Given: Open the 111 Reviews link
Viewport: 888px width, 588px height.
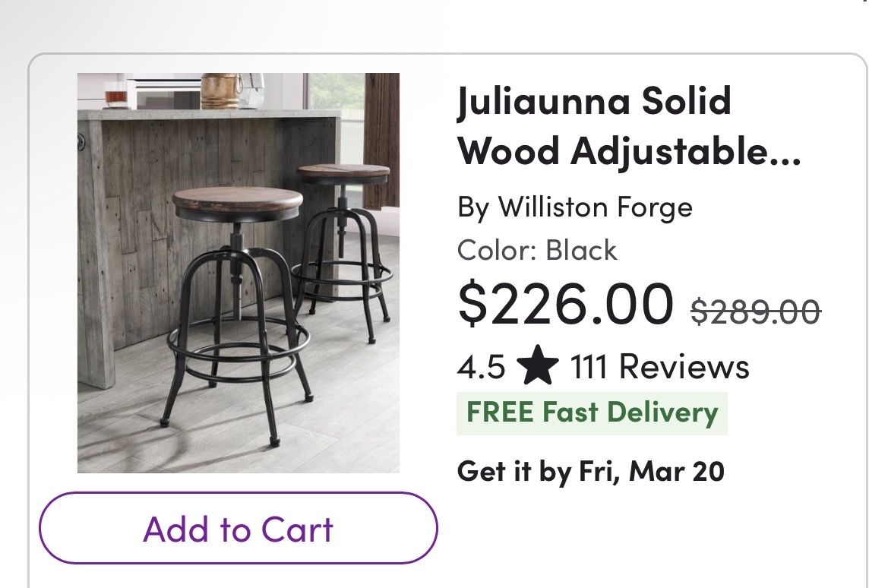Looking at the screenshot, I should coord(659,367).
